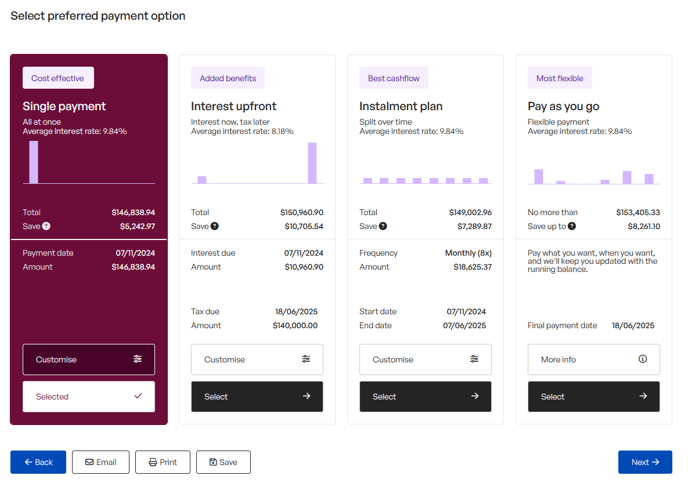Click the Most flexible tag
688x483 pixels.
(560, 78)
